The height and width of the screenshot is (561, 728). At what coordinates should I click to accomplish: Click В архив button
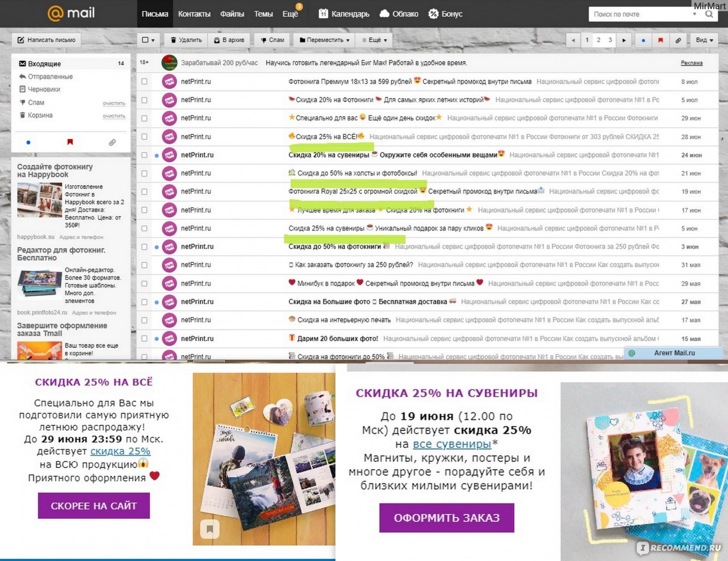pos(229,40)
